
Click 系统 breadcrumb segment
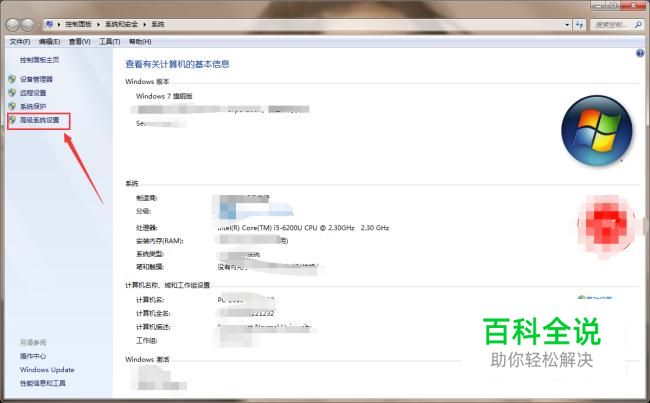[x=158, y=24]
